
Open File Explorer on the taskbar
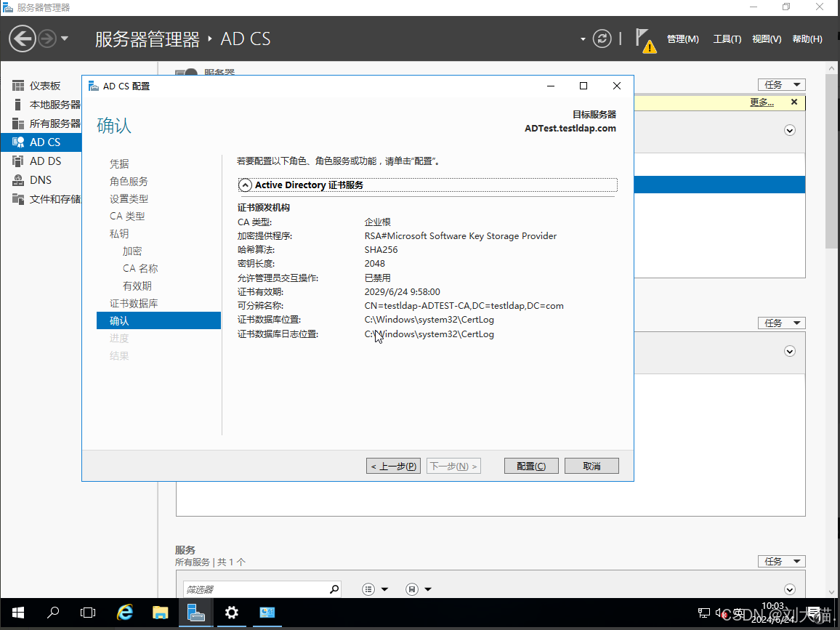(161, 613)
